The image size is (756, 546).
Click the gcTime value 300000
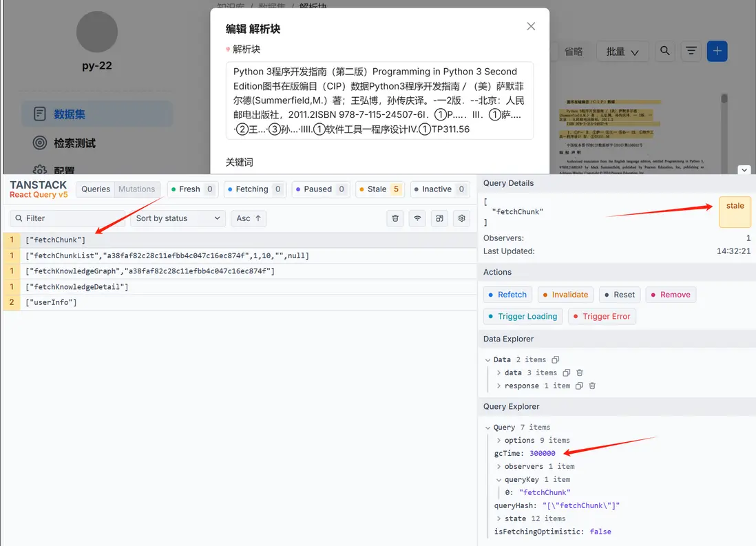pyautogui.click(x=543, y=453)
